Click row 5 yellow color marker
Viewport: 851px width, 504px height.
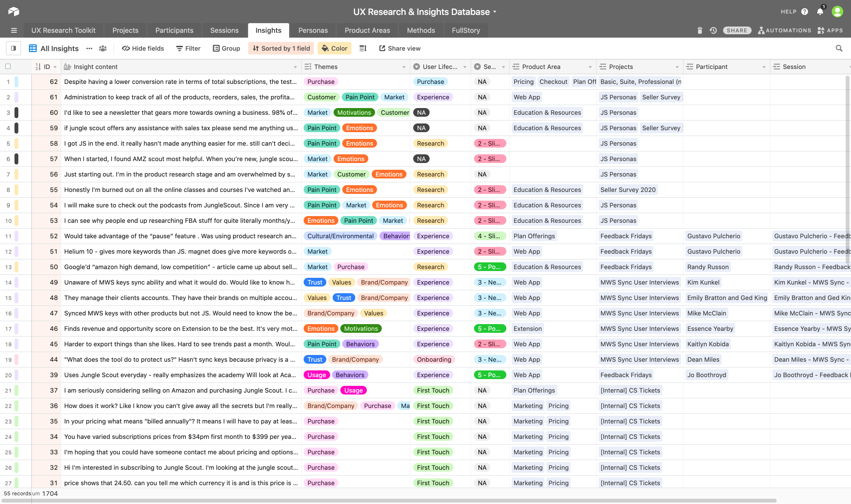point(16,144)
